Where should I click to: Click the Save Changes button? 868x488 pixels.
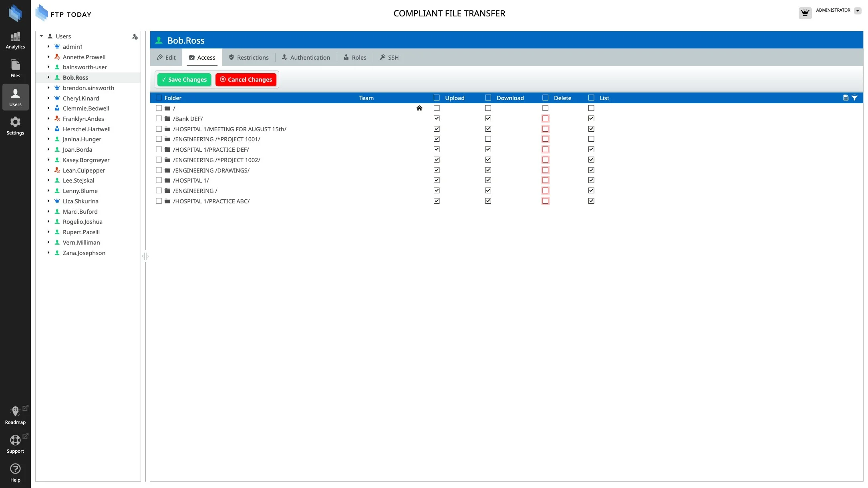[x=184, y=80]
